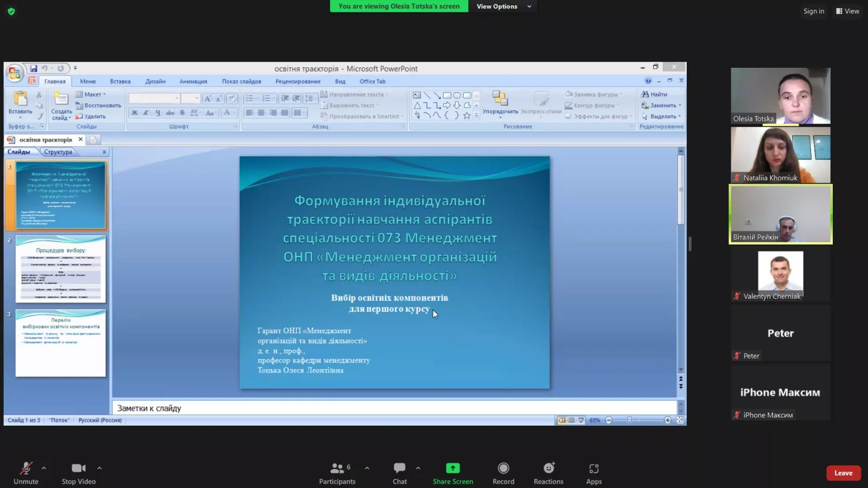Expand the View Options dropdown
The height and width of the screenshot is (488, 868).
click(504, 7)
